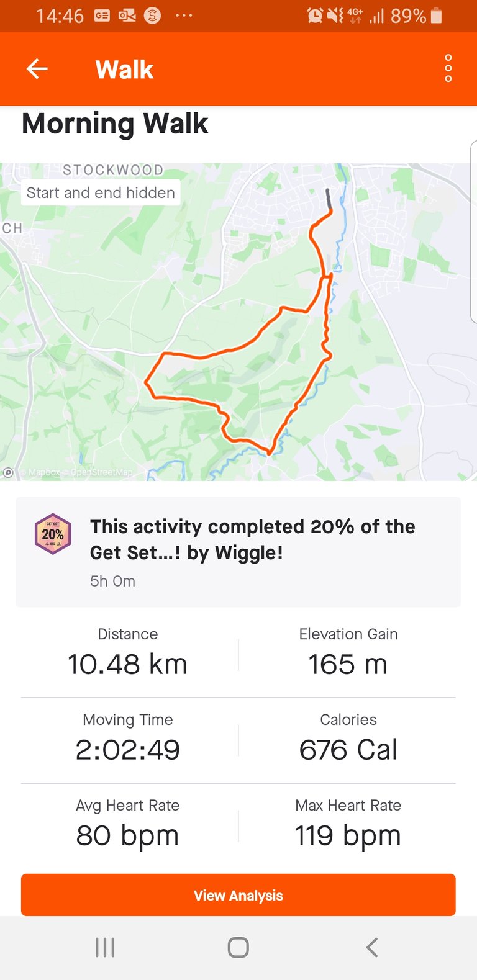Open the three-dot overflow menu
477x980 pixels.
(x=448, y=68)
